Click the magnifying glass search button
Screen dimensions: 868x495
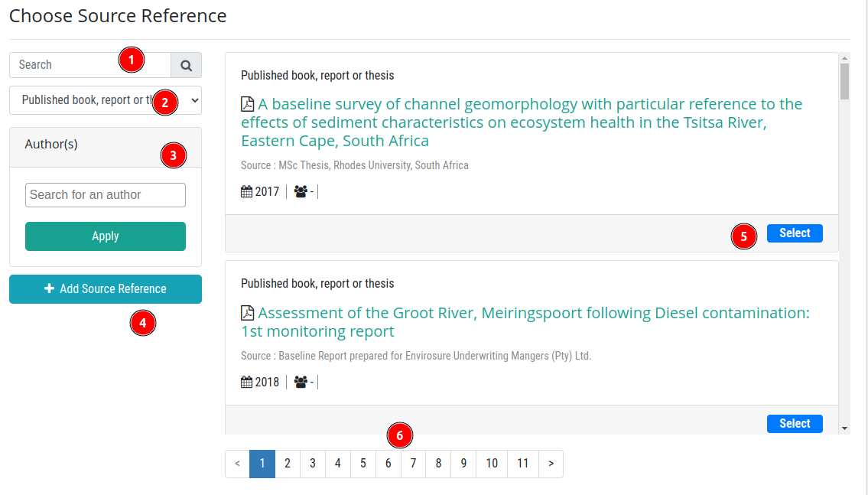186,65
